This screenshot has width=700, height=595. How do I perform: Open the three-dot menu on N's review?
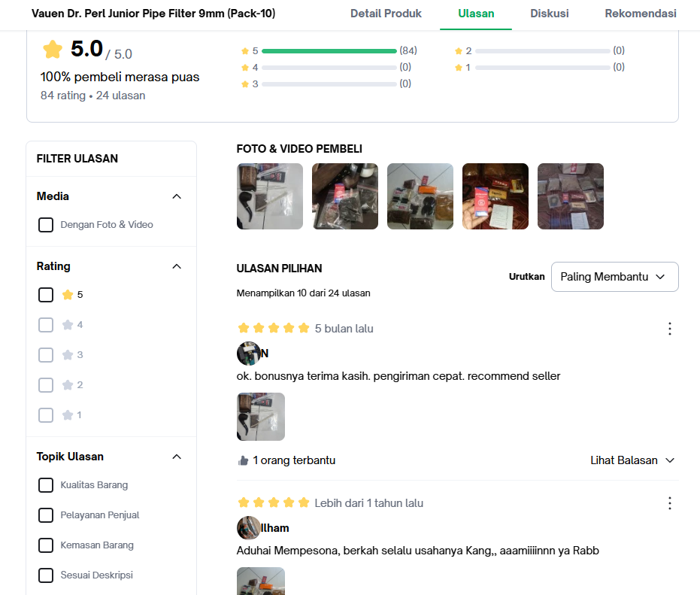670,329
